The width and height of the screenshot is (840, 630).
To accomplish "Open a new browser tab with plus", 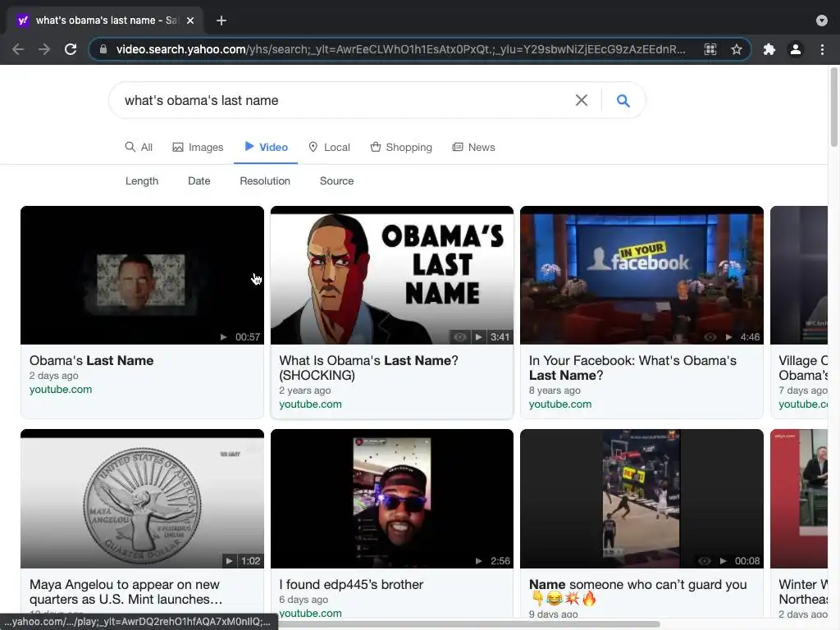I will [221, 21].
